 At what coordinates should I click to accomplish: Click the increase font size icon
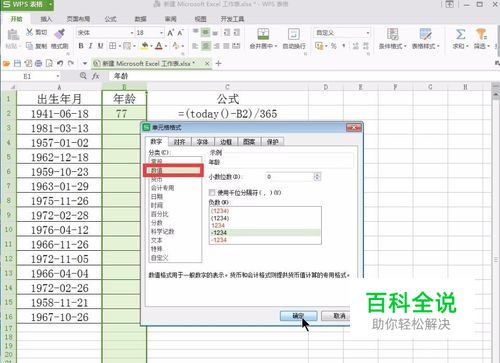[x=170, y=33]
